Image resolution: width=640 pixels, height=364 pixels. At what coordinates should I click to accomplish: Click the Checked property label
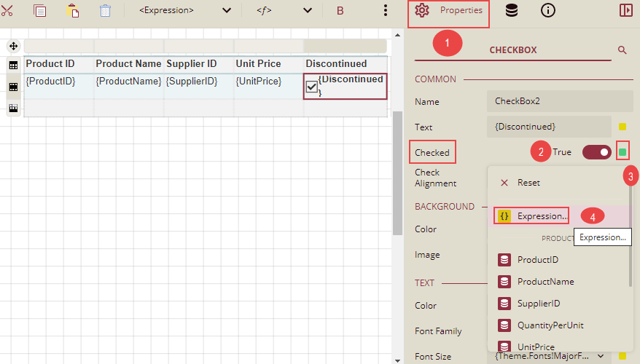[x=432, y=152]
